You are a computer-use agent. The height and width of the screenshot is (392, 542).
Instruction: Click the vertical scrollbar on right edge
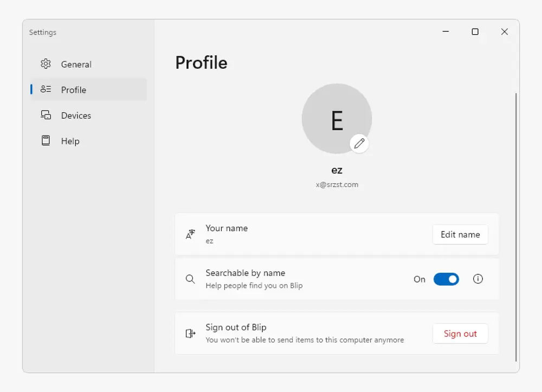[516, 228]
